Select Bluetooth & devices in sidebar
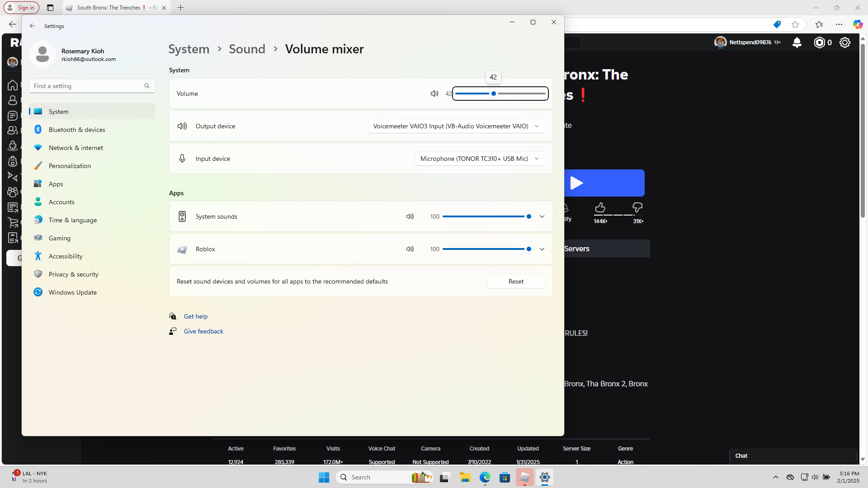The height and width of the screenshot is (488, 868). [x=77, y=130]
